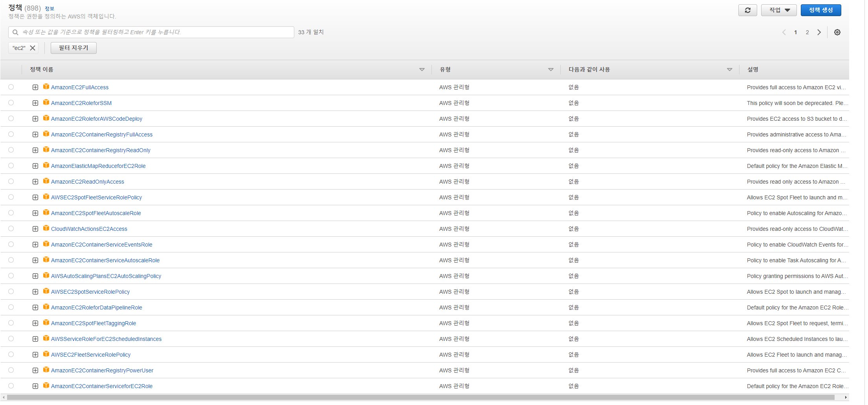Select the AWSEC2SpotServiceRolePolicy radio button

click(x=11, y=291)
